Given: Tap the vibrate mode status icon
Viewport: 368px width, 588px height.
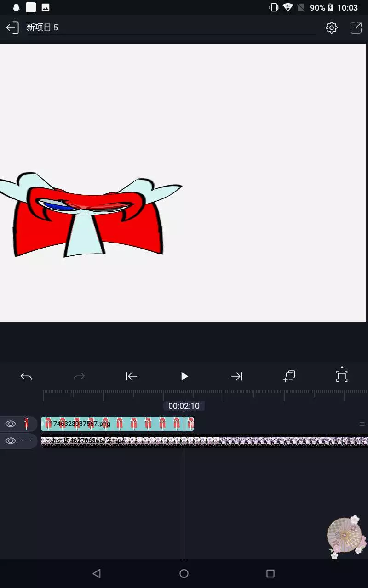Looking at the screenshot, I should [x=274, y=7].
